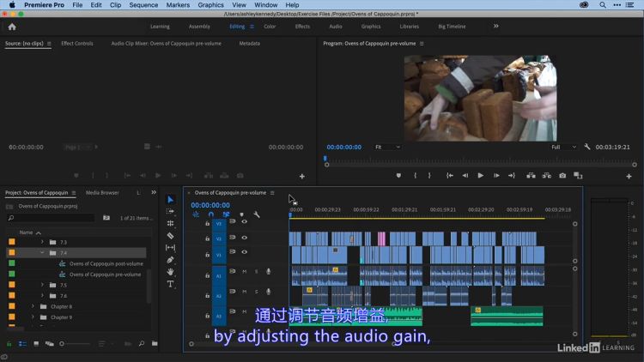This screenshot has height=362, width=644.
Task: Mark Out point in Program monitor
Action: point(429,175)
